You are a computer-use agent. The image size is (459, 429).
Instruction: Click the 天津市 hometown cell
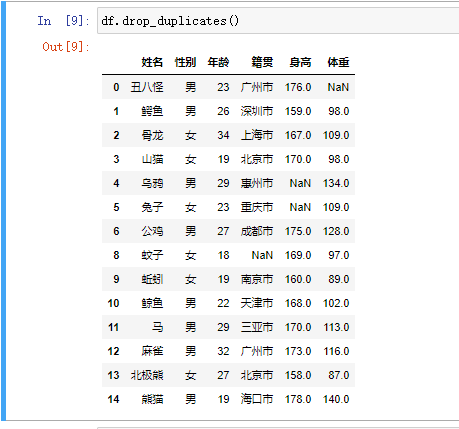(257, 303)
